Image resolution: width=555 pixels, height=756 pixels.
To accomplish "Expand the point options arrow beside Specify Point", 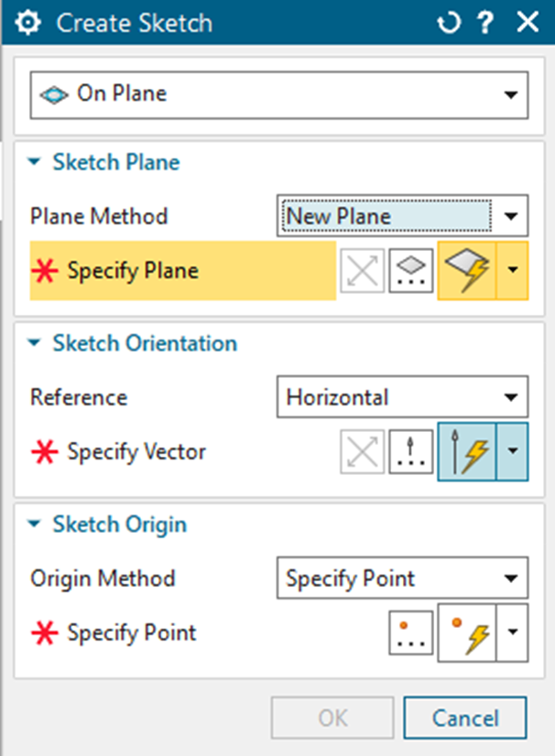I will [x=513, y=632].
